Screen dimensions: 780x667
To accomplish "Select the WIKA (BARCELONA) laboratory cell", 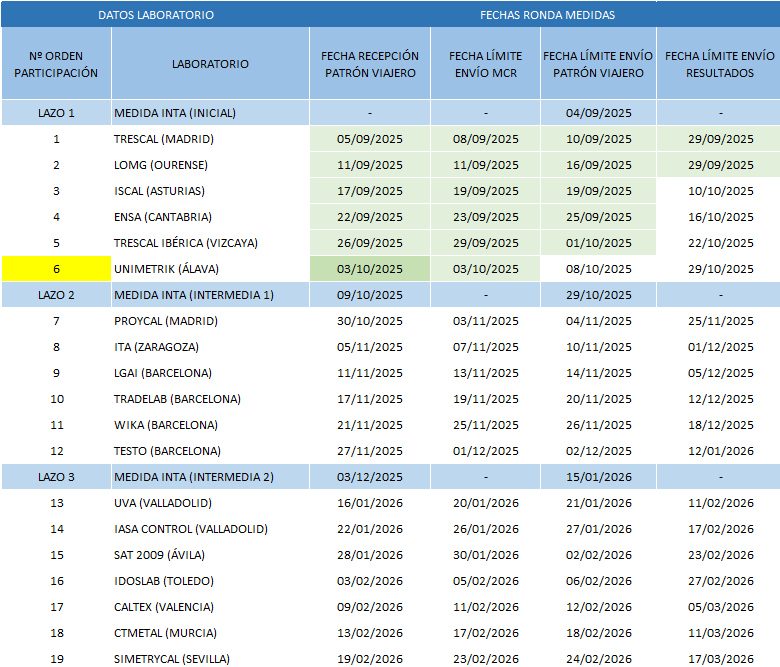I will pyautogui.click(x=166, y=424).
